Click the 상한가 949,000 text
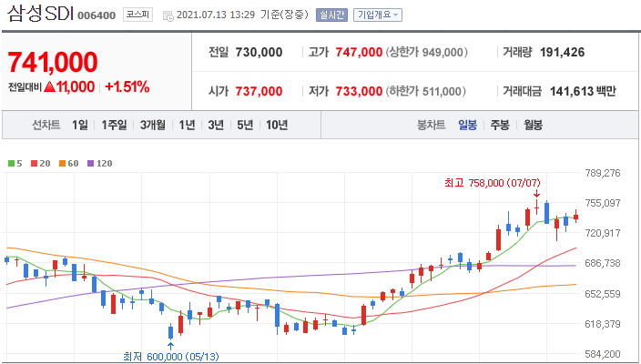The width and height of the screenshot is (641, 364). [426, 52]
